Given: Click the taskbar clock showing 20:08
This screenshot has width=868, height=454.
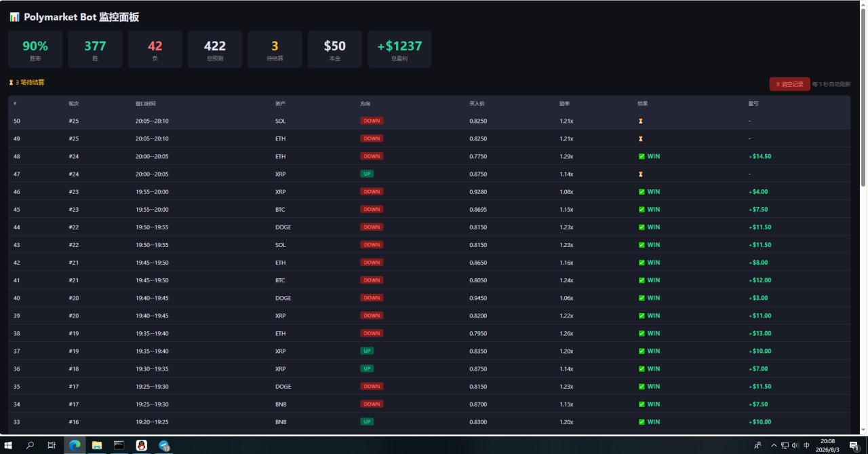Looking at the screenshot, I should click(828, 445).
